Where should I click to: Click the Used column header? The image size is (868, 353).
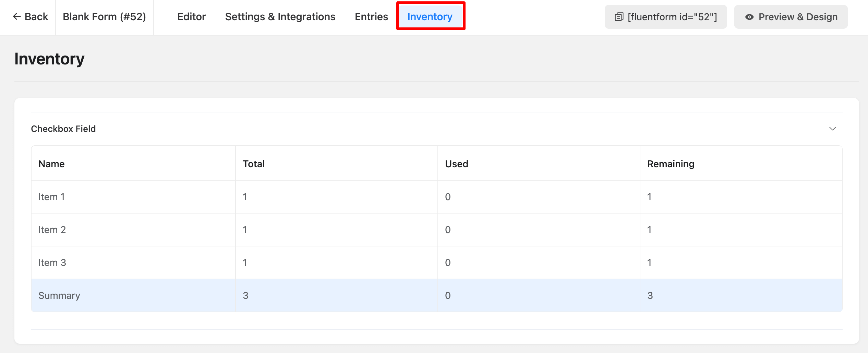pos(456,164)
